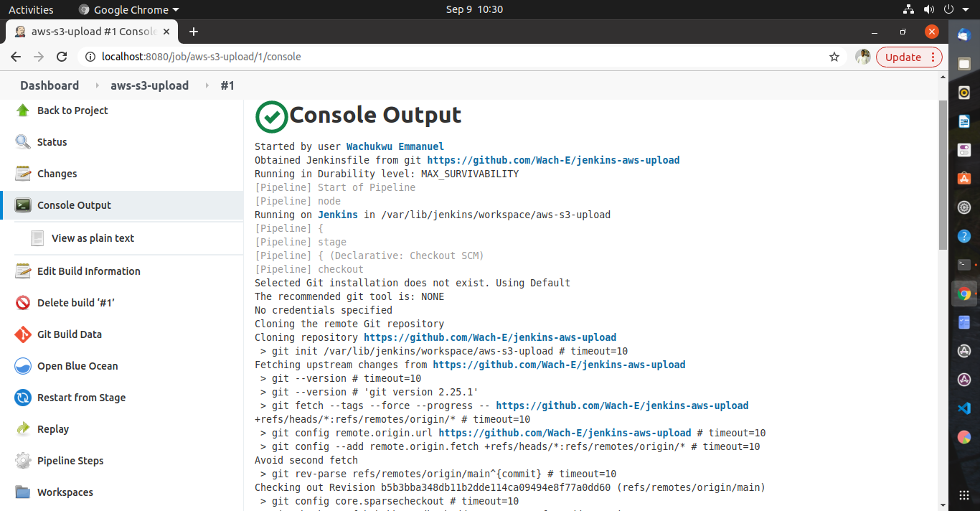
Task: Click the Pipeline Steps gear icon
Action: pyautogui.click(x=23, y=461)
